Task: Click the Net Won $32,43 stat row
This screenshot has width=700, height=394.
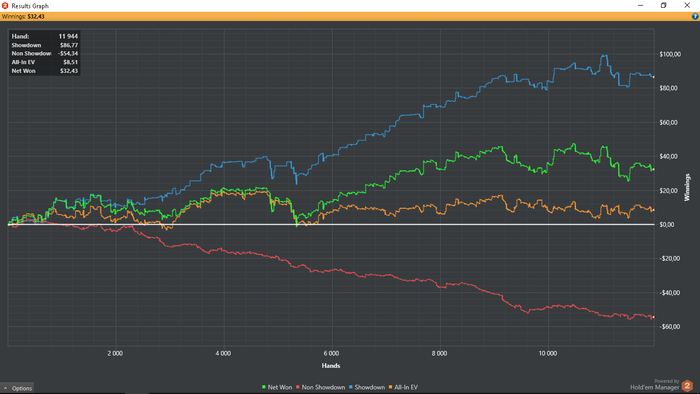Action: 45,71
